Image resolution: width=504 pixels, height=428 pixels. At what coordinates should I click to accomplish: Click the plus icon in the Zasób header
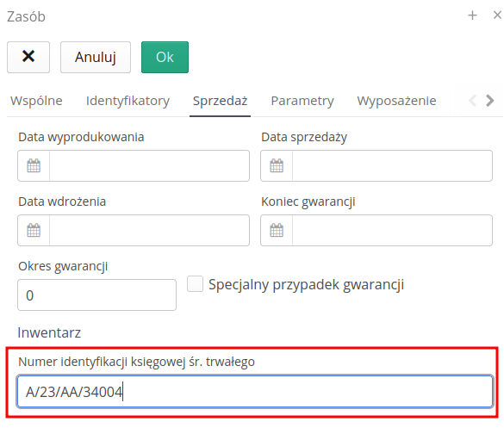pos(472,16)
